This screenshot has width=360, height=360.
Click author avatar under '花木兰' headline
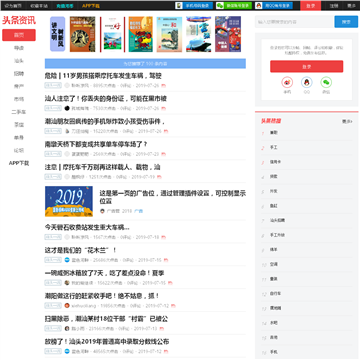[x=67, y=260]
